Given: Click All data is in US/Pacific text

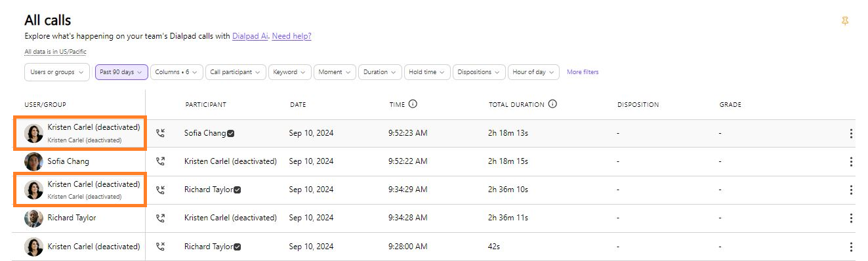Looking at the screenshot, I should [x=55, y=52].
